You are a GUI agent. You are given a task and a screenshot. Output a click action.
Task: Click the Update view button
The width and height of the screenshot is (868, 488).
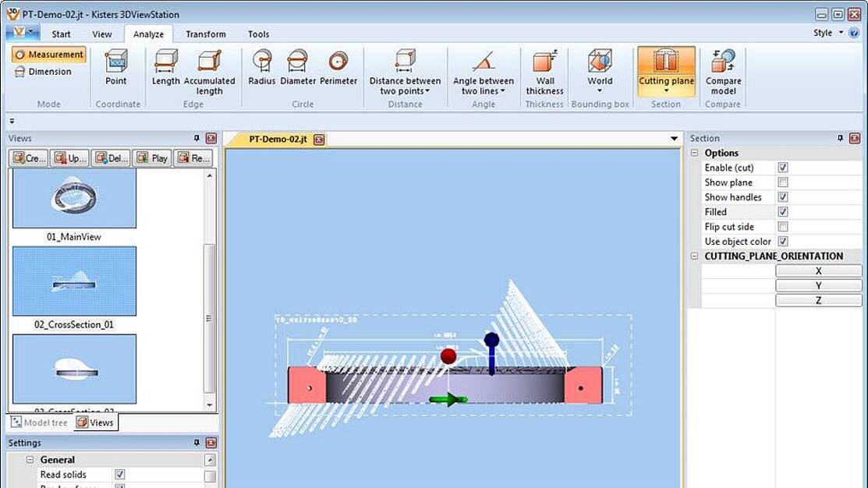(x=69, y=158)
